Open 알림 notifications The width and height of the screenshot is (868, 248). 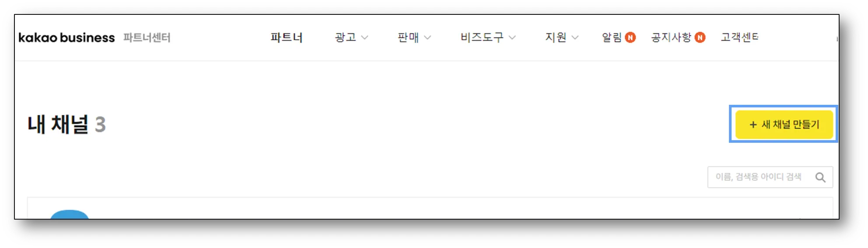612,38
